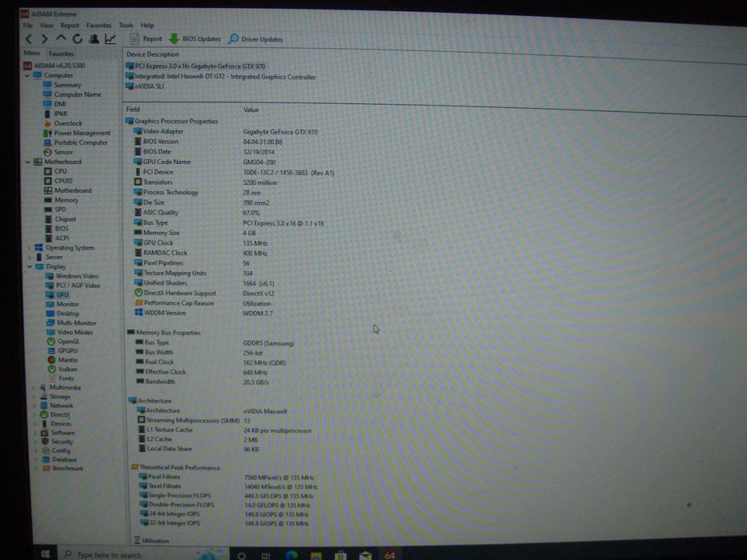Click the Value column header
Image resolution: width=747 pixels, height=560 pixels.
(251, 110)
